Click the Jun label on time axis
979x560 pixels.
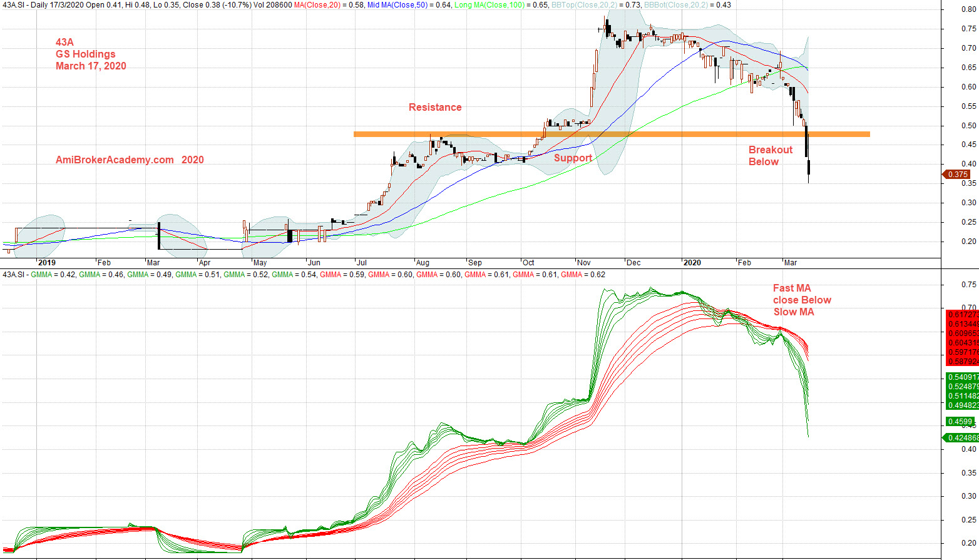click(x=314, y=263)
